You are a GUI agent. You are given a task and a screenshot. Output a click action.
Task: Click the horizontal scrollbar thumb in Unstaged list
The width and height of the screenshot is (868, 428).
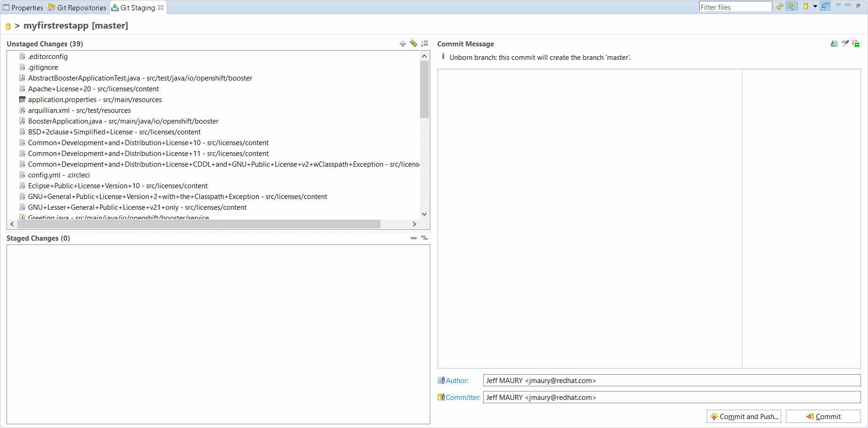coord(199,224)
